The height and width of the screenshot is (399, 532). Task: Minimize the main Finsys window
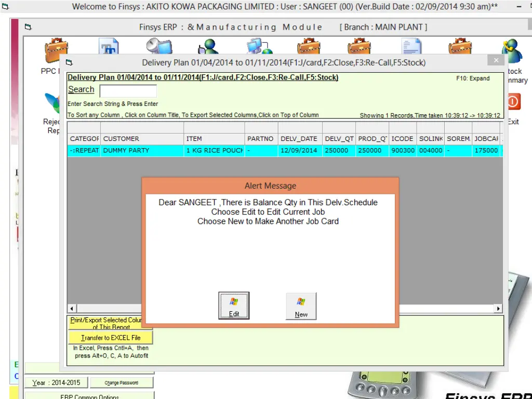(x=519, y=6)
